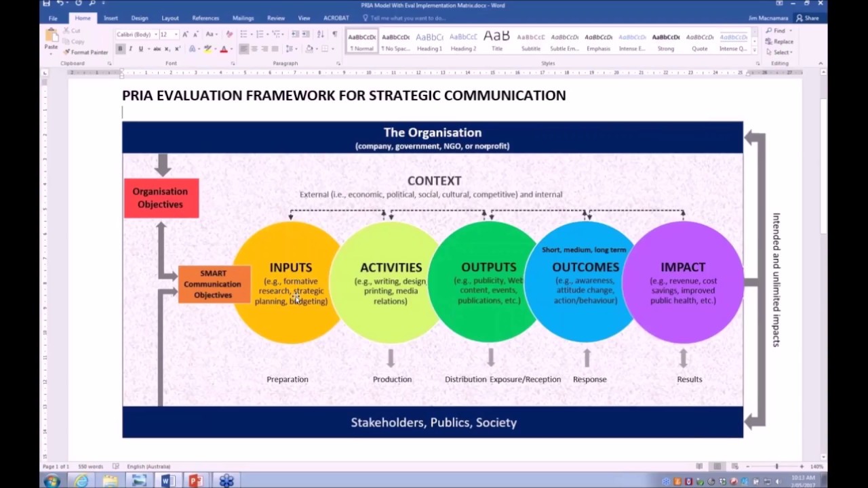Open PowerPoint from the taskbar
This screenshot has width=868, height=488.
coord(196,481)
